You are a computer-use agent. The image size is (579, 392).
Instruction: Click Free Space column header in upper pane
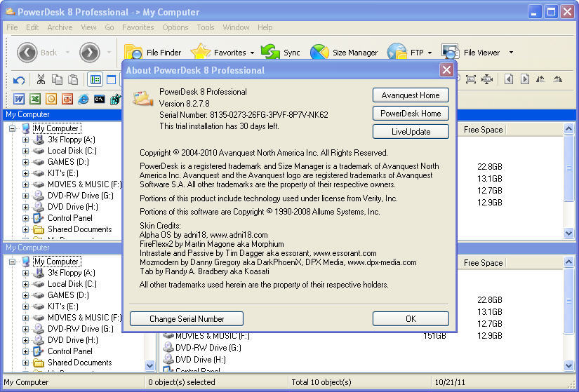pos(483,130)
